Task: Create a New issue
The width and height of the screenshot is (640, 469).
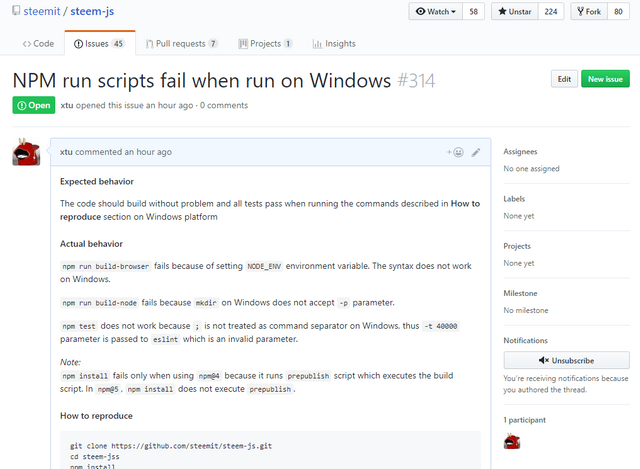Action: click(605, 79)
